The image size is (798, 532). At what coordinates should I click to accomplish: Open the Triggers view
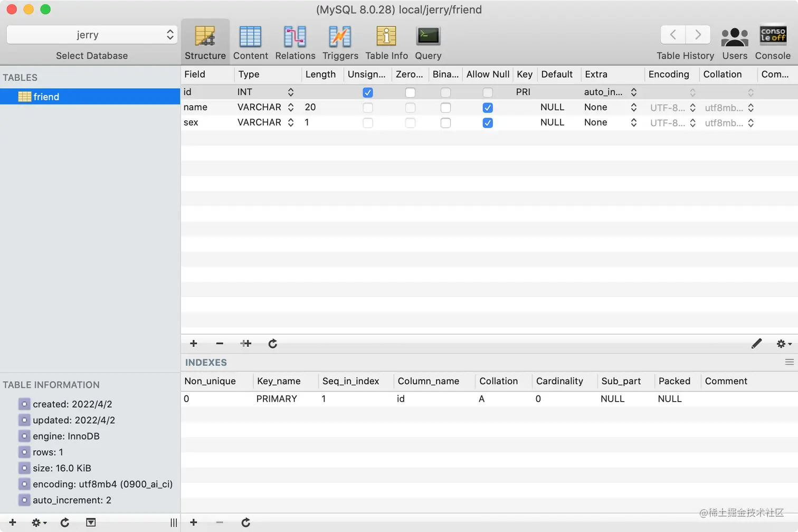click(x=340, y=43)
